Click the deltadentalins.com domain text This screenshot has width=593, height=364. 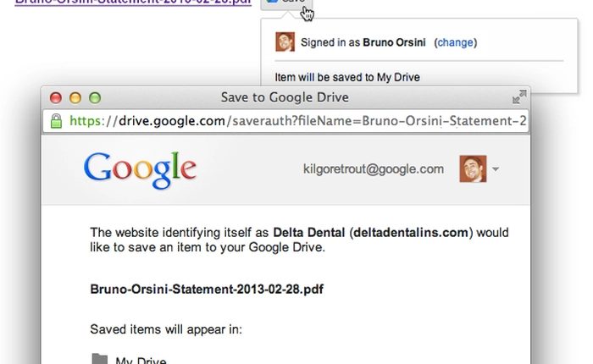pyautogui.click(x=411, y=232)
